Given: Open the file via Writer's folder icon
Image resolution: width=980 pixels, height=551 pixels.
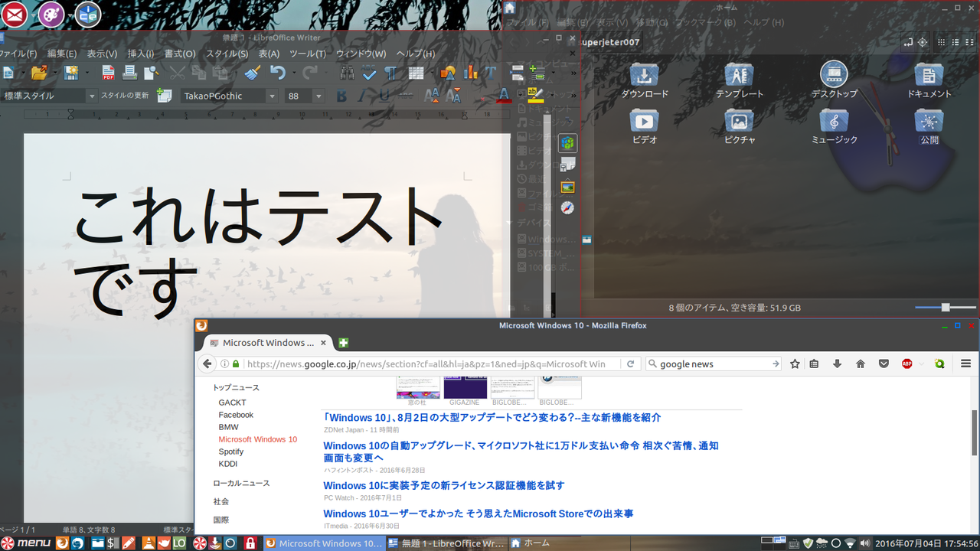Looking at the screenshot, I should pyautogui.click(x=39, y=73).
